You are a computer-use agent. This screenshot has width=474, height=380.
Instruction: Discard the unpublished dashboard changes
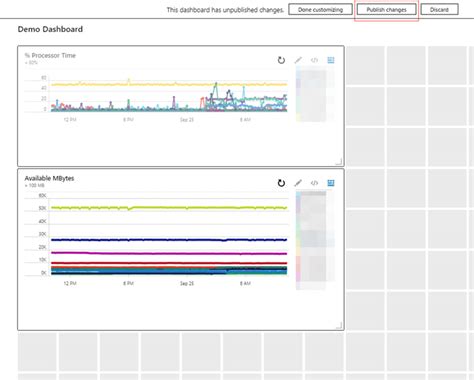(439, 10)
